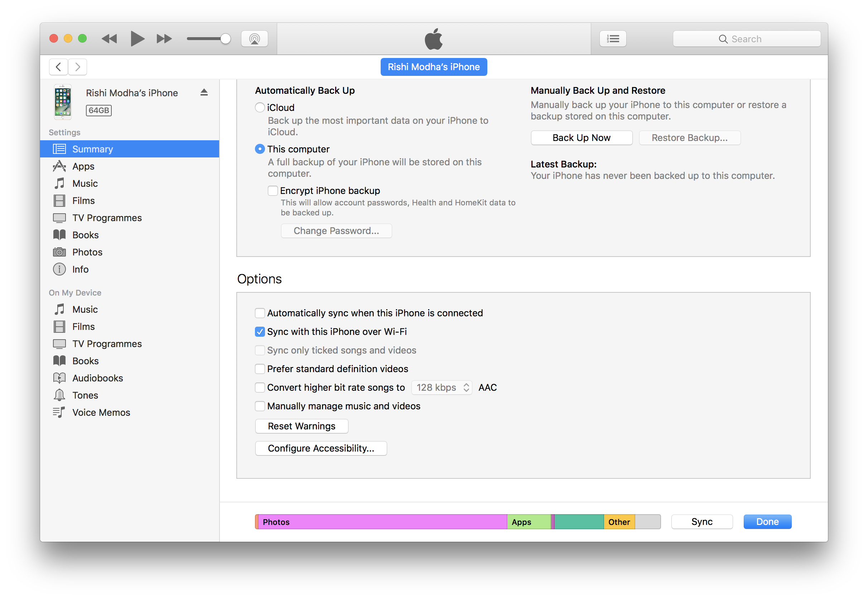Screen dimensions: 868x599
Task: Click the pink Photos storage segment
Action: coord(382,522)
